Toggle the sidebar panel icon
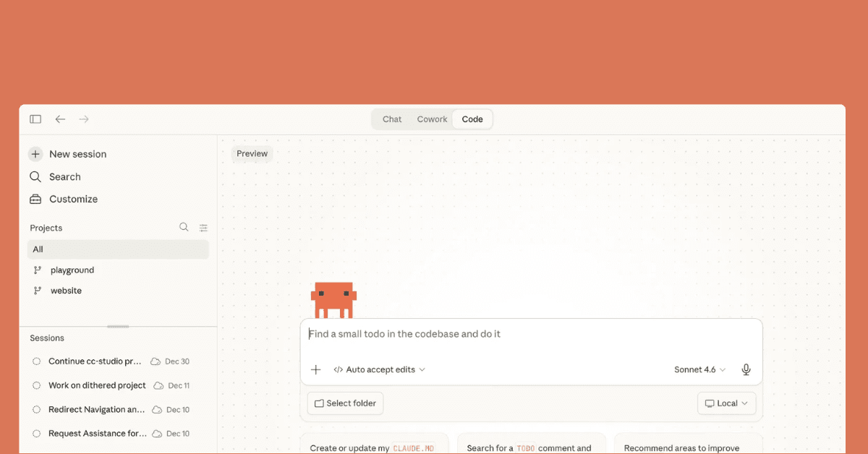 point(35,119)
